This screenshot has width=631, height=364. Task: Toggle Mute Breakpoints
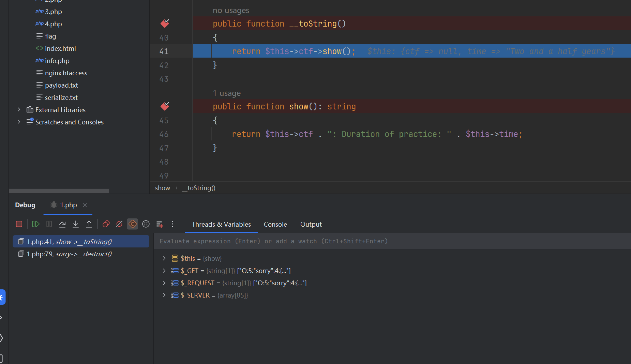pos(119,224)
